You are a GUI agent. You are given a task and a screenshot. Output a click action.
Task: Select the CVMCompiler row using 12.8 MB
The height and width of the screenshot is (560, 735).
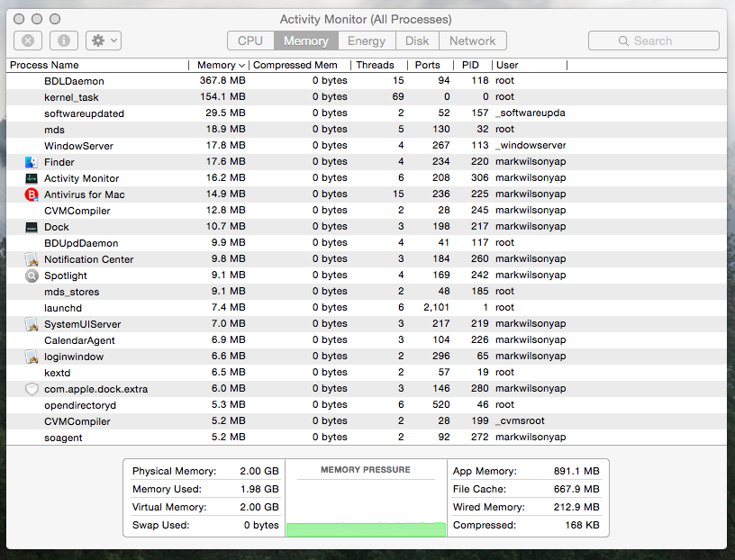click(367, 211)
